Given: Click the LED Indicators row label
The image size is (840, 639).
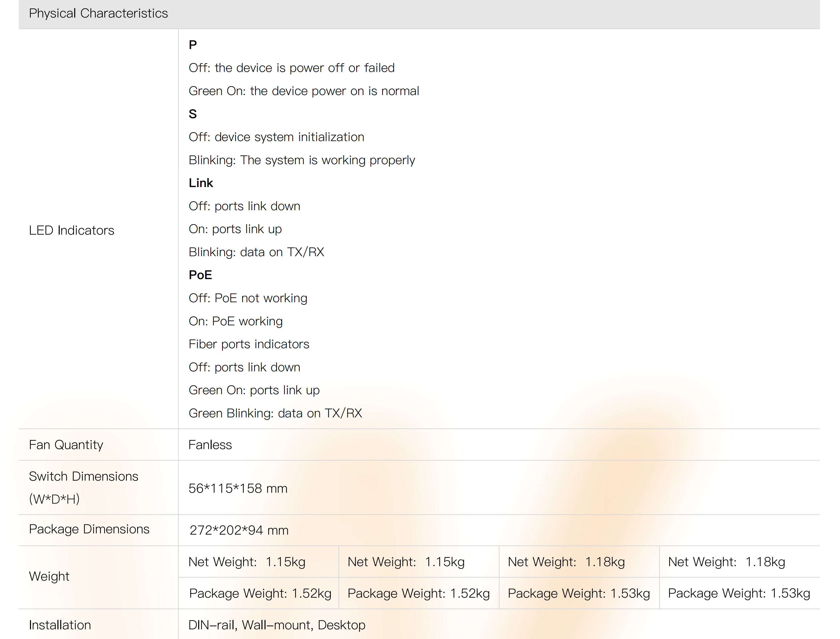Looking at the screenshot, I should (x=71, y=231).
